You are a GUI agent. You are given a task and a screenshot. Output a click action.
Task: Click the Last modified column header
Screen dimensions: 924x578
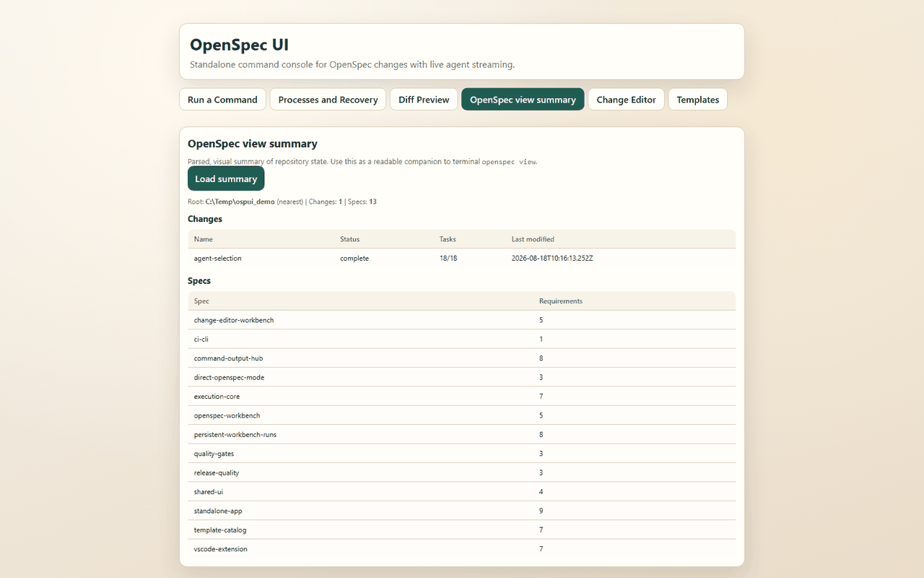pos(533,239)
